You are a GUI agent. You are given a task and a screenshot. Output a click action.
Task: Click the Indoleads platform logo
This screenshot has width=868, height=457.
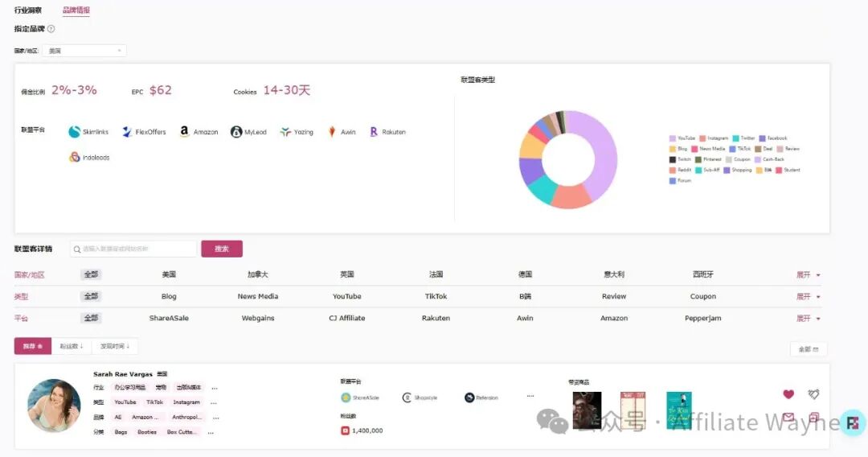(x=75, y=158)
